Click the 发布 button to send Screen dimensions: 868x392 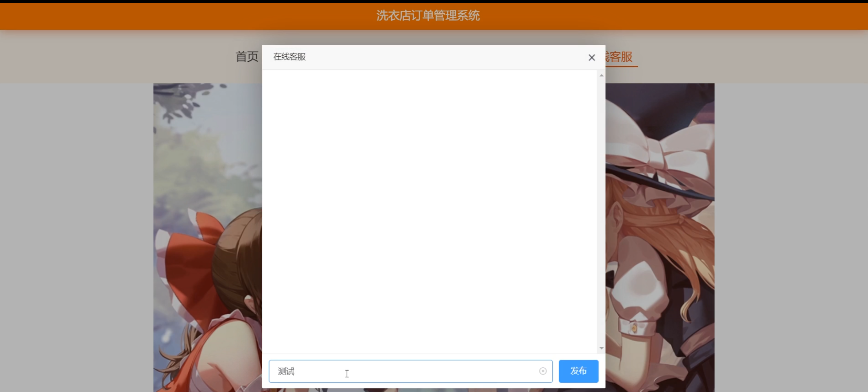pos(578,371)
